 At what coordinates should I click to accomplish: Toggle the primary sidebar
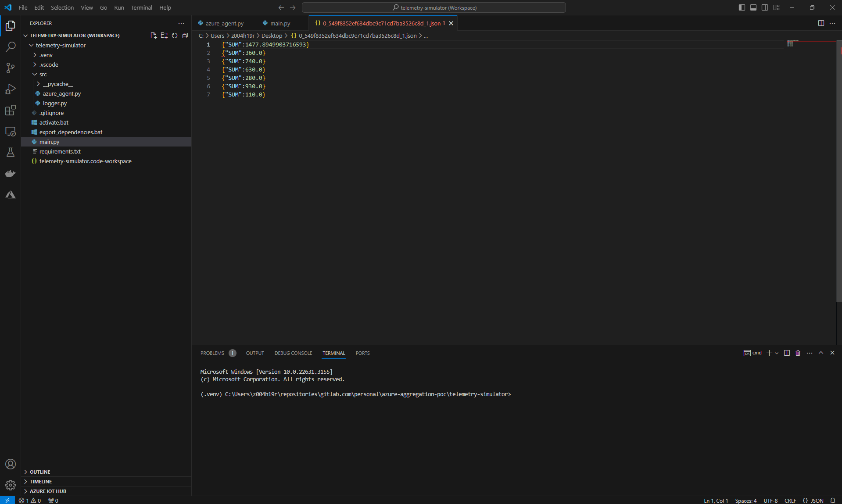pos(742,7)
